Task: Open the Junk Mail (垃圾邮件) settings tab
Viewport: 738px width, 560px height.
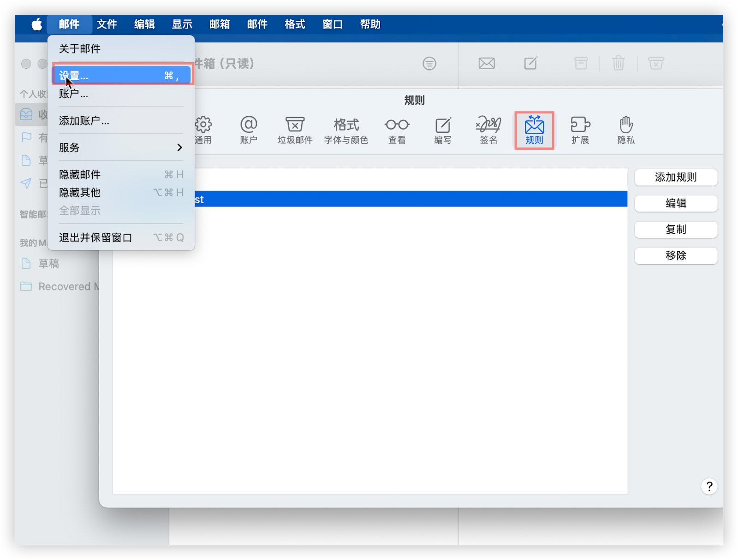Action: [x=295, y=130]
